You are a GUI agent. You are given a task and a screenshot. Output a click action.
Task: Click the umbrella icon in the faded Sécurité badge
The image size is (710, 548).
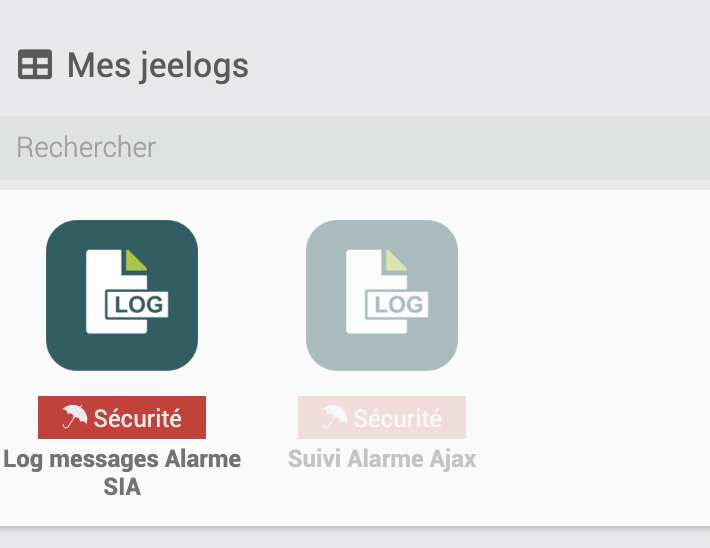coord(334,417)
